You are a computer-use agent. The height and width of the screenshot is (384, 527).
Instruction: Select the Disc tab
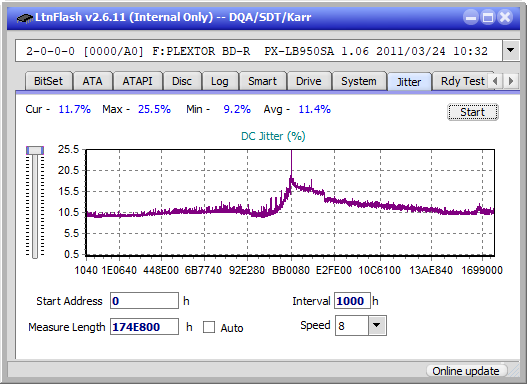coord(182,81)
